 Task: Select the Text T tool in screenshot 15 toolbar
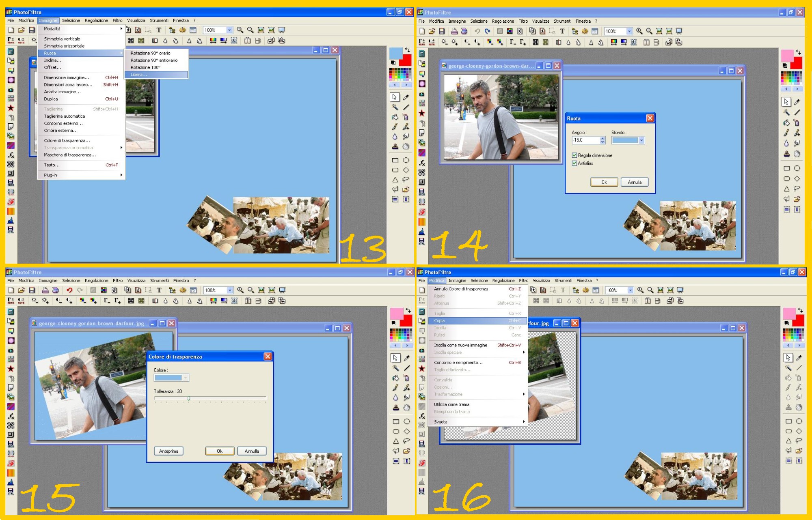[x=159, y=290]
